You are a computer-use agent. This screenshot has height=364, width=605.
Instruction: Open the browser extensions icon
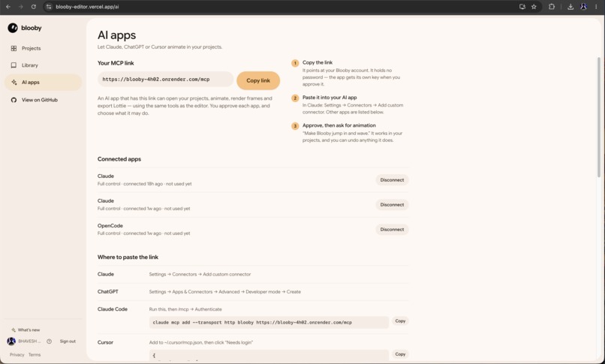tap(552, 7)
